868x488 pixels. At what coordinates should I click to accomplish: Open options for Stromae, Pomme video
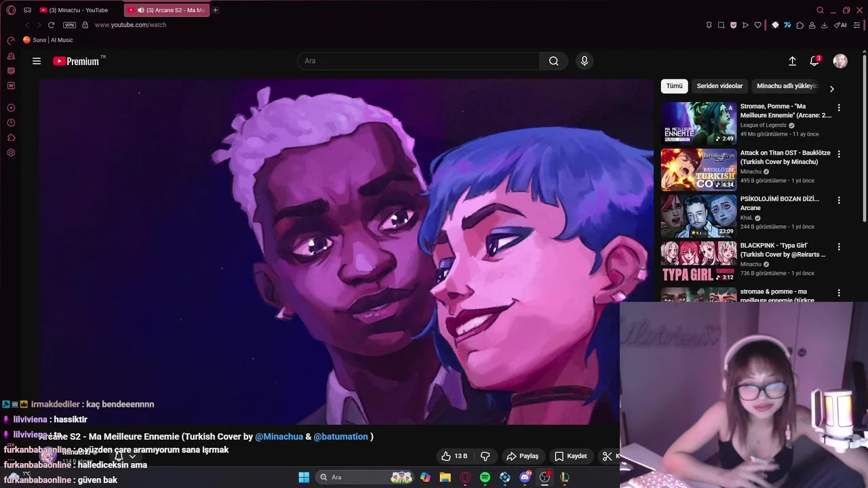click(839, 108)
